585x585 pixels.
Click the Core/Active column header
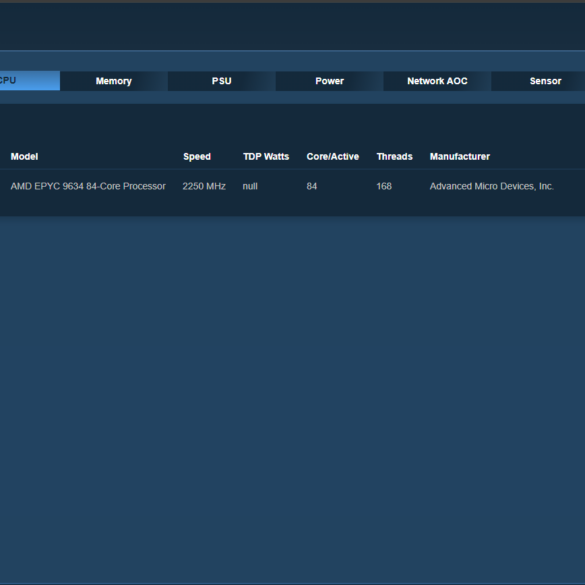pos(333,157)
